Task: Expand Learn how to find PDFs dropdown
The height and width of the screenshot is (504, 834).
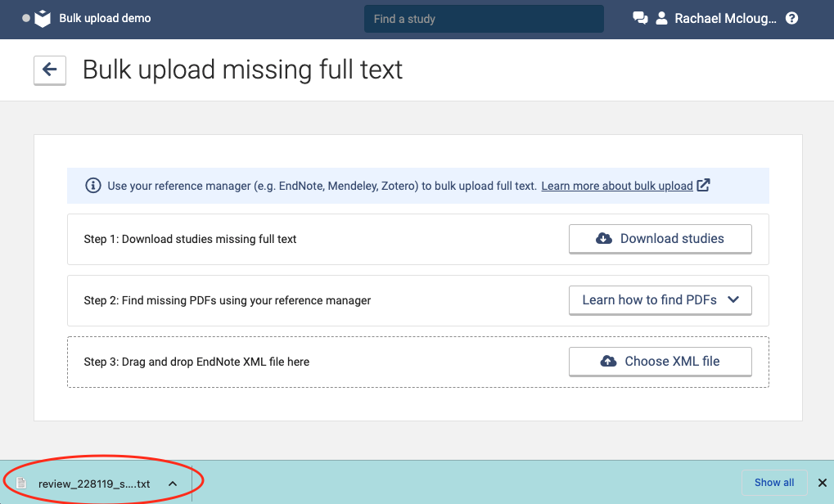Action: (660, 300)
